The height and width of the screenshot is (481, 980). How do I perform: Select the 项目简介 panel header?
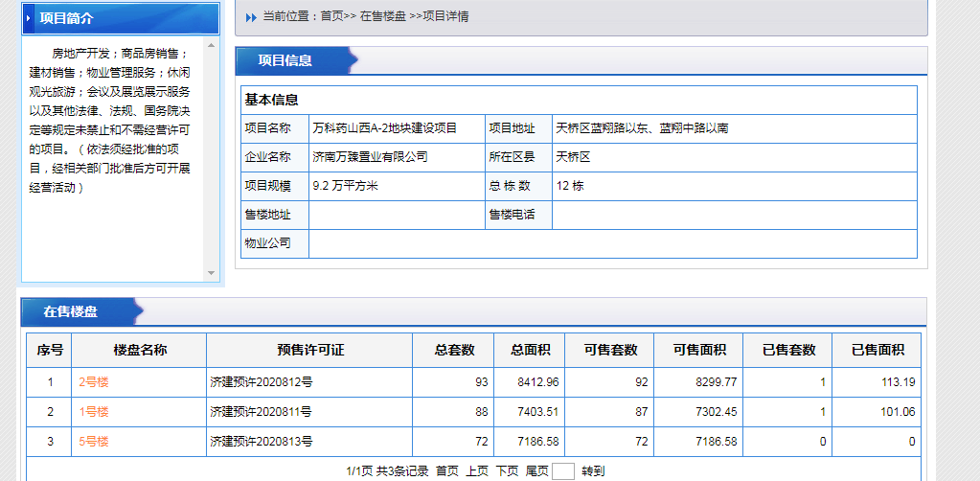(x=121, y=18)
